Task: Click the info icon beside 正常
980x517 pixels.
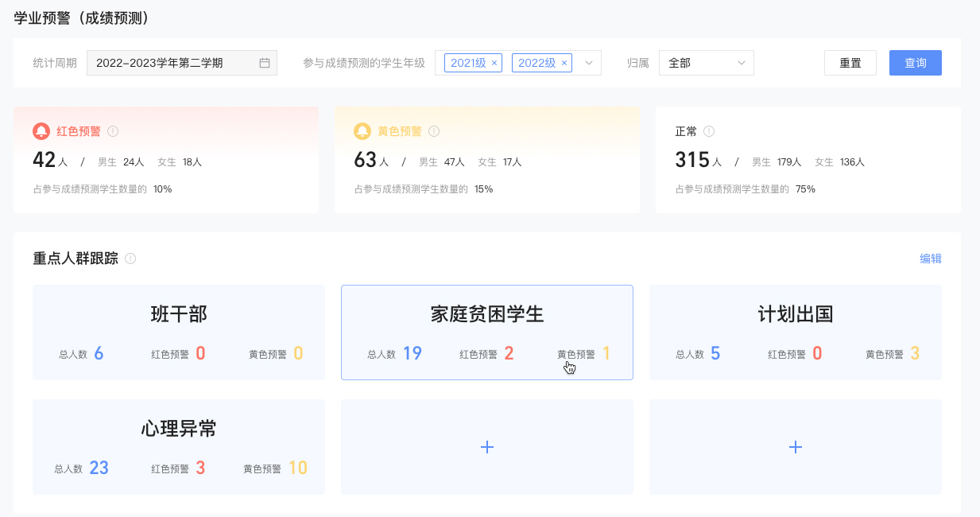Action: [708, 131]
